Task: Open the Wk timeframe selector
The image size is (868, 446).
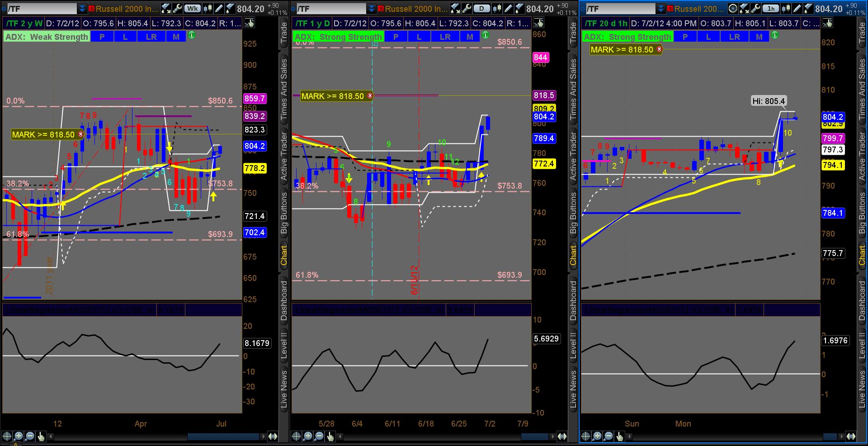Action: pos(193,9)
